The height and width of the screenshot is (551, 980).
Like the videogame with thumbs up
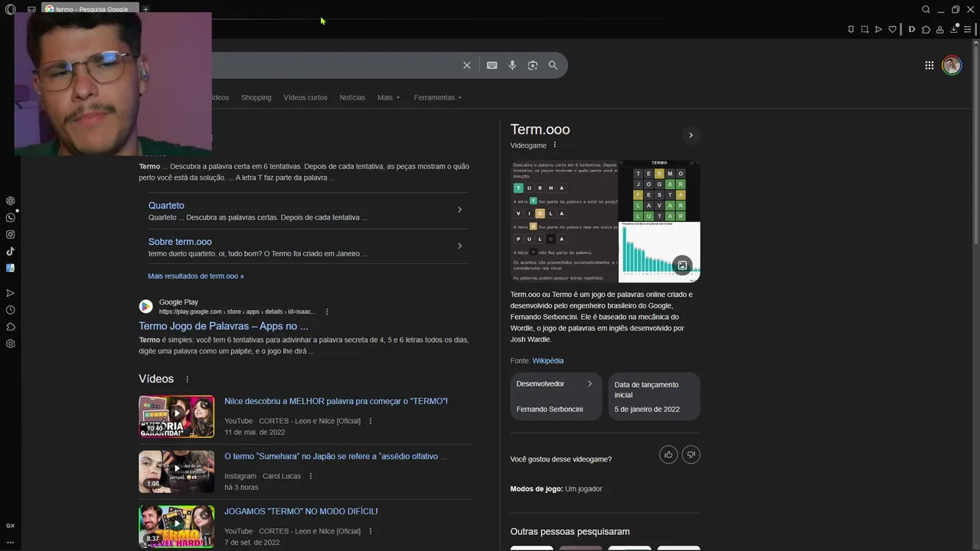pyautogui.click(x=668, y=455)
